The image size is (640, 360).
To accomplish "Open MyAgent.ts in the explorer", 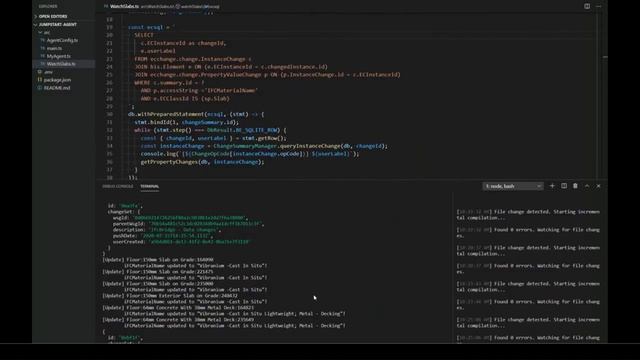I will (58, 56).
